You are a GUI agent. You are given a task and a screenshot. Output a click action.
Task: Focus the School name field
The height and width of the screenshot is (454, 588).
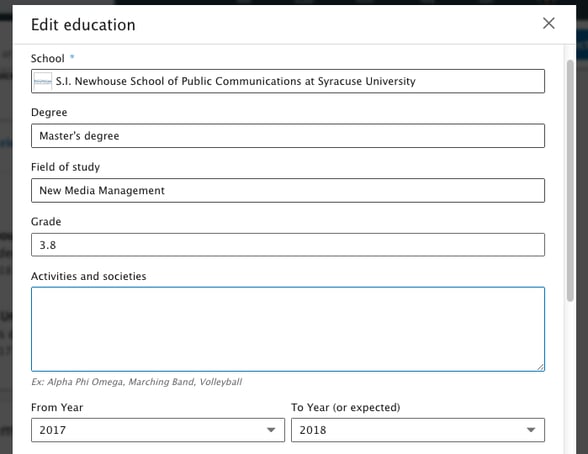288,81
